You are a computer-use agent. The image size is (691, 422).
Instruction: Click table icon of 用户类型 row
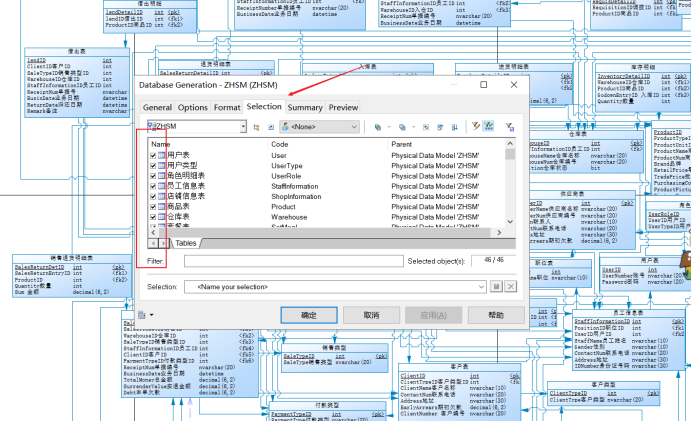[162, 166]
